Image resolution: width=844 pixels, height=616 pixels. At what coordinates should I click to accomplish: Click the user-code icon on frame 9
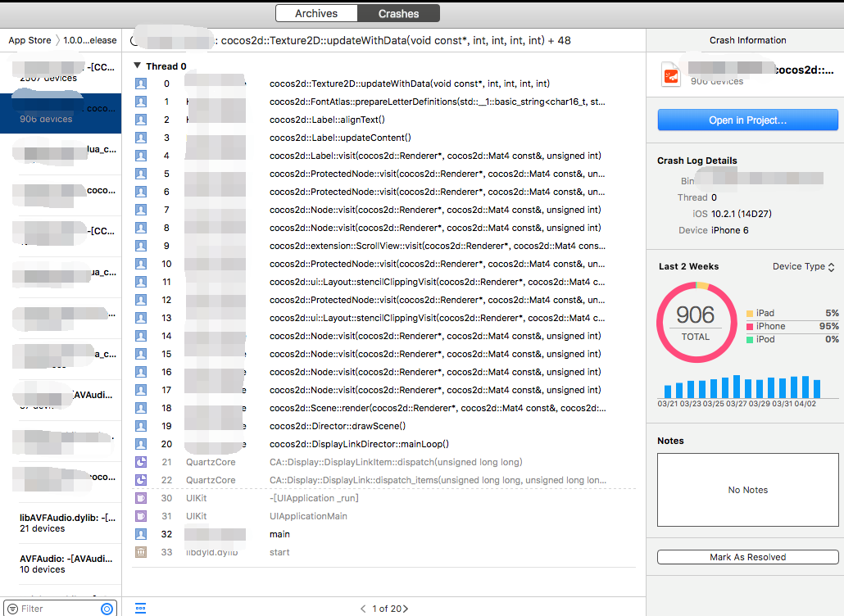pos(141,246)
